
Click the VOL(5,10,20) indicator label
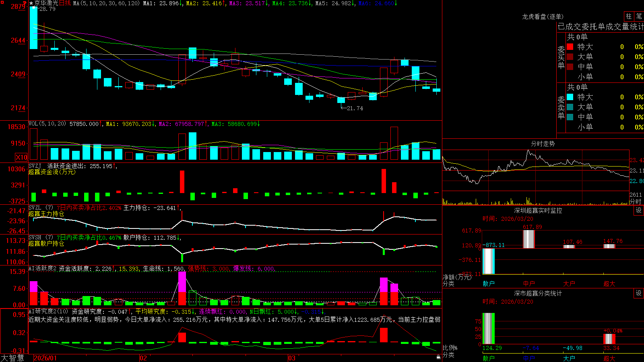(47, 124)
